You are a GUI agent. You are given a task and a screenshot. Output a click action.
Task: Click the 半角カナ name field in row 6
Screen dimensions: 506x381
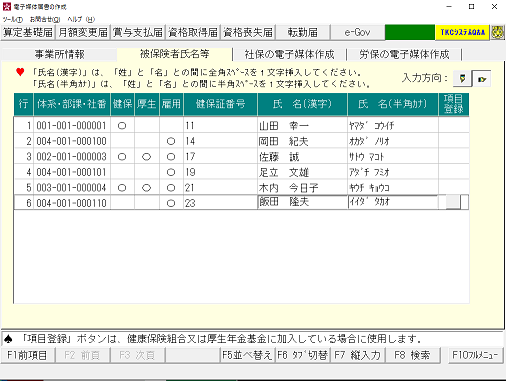393,202
